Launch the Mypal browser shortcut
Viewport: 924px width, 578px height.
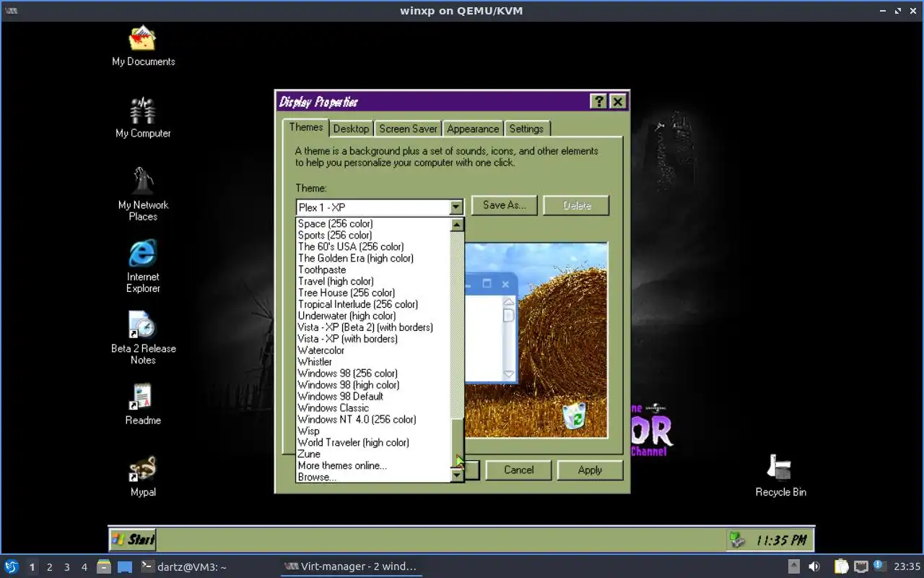pos(143,477)
